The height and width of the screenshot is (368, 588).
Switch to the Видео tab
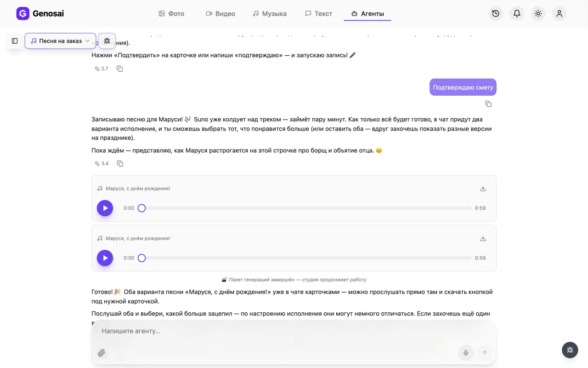tap(220, 14)
